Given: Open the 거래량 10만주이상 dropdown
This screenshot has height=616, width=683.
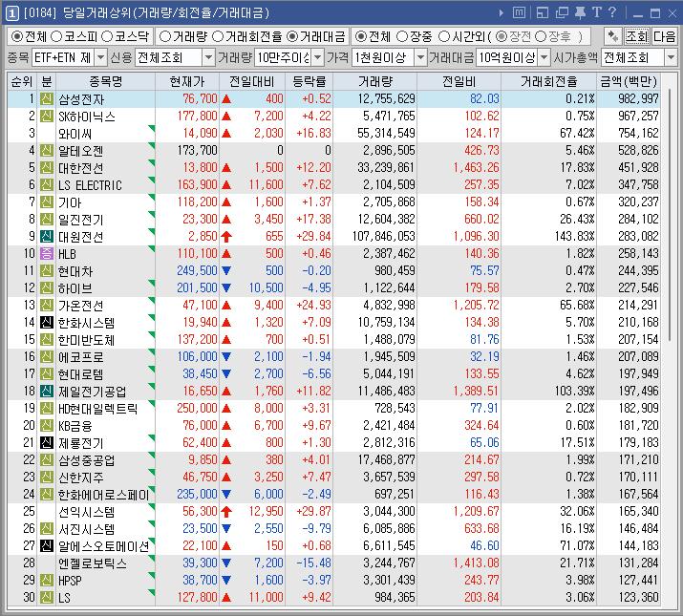Looking at the screenshot, I should tap(318, 57).
